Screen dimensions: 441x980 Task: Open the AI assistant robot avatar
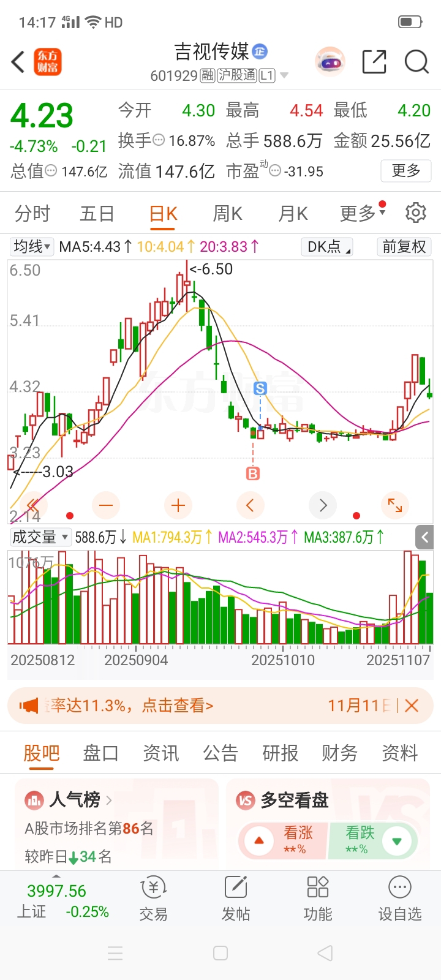[x=331, y=61]
